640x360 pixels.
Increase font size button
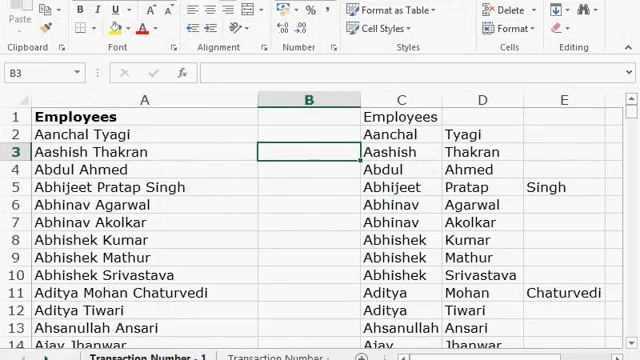pos(151,10)
